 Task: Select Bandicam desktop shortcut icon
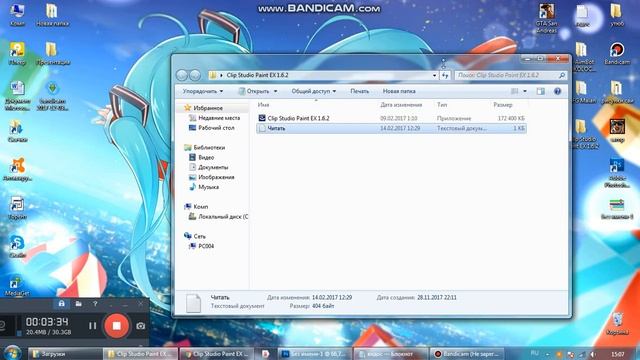617,53
